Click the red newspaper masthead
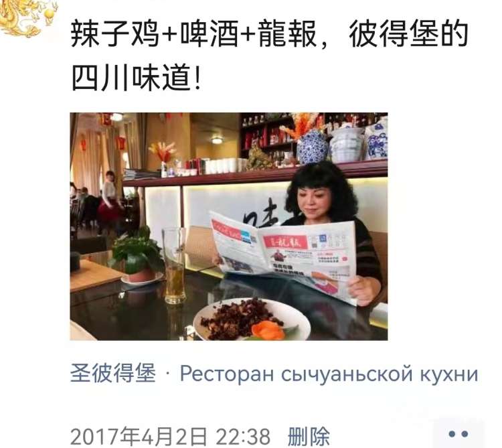 pyautogui.click(x=284, y=242)
